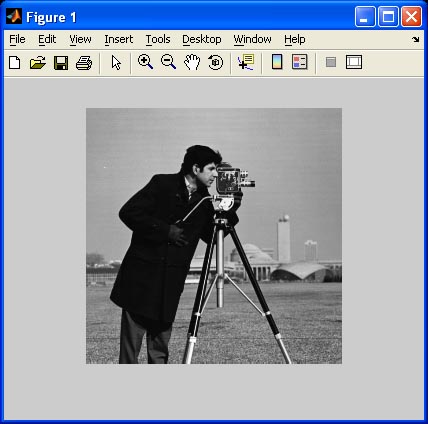
Task: Open a file using the folder icon
Action: [38, 63]
